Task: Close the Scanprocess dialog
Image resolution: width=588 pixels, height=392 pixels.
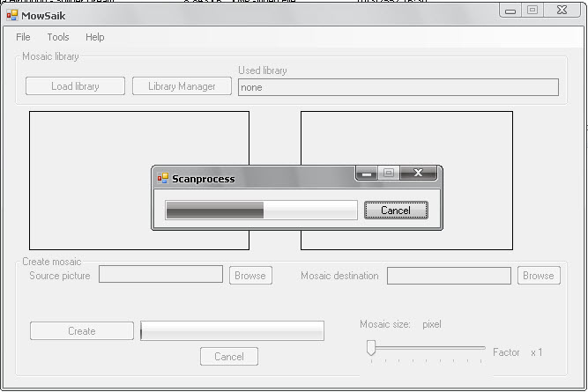Action: 418,174
